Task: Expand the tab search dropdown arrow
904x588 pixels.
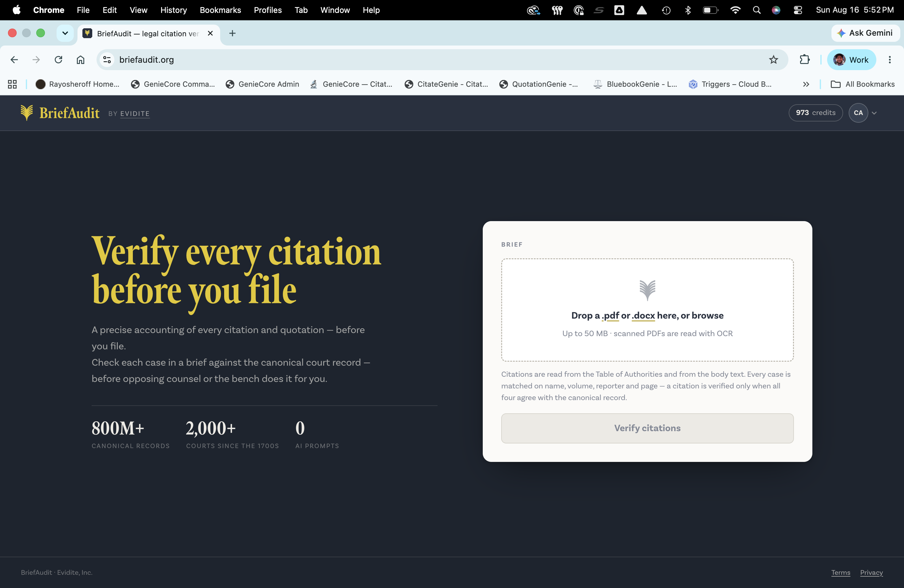Action: tap(65, 34)
